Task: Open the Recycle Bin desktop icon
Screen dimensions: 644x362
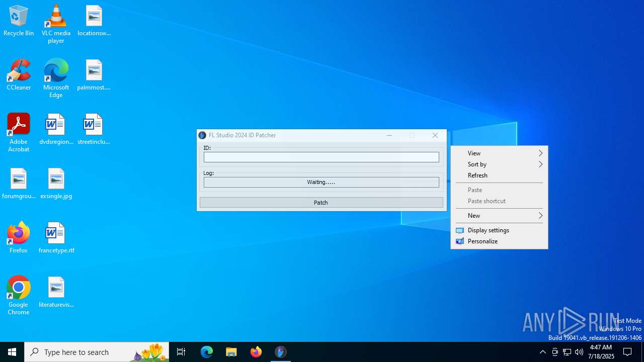Action: 19,21
